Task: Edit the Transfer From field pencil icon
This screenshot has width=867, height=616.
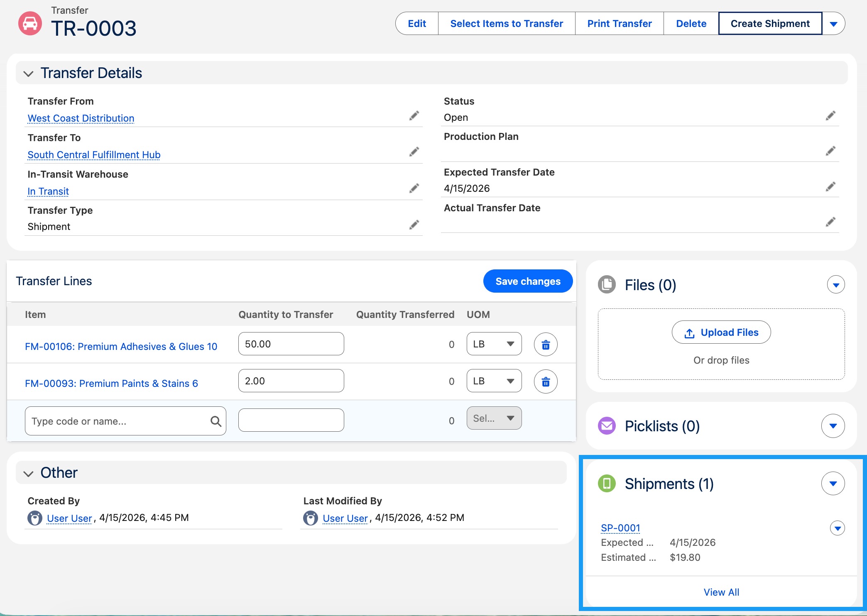Action: 414,115
